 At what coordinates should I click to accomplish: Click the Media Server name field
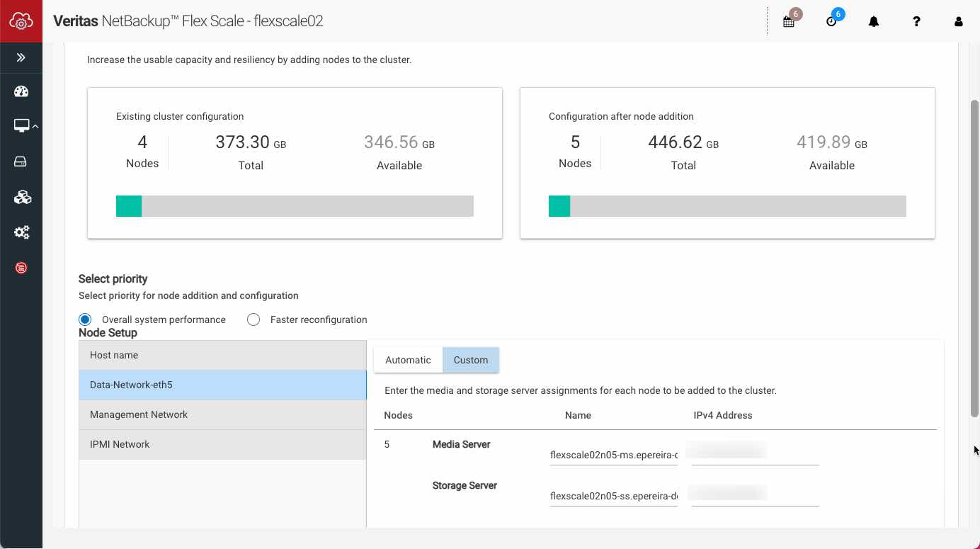click(x=614, y=455)
